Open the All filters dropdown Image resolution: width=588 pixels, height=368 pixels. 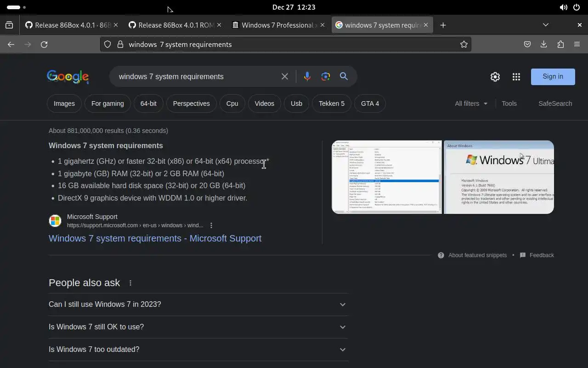[471, 103]
